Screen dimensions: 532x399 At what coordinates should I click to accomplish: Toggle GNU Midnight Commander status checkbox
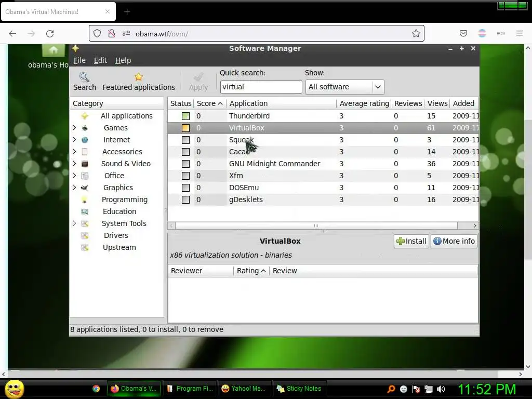(185, 164)
